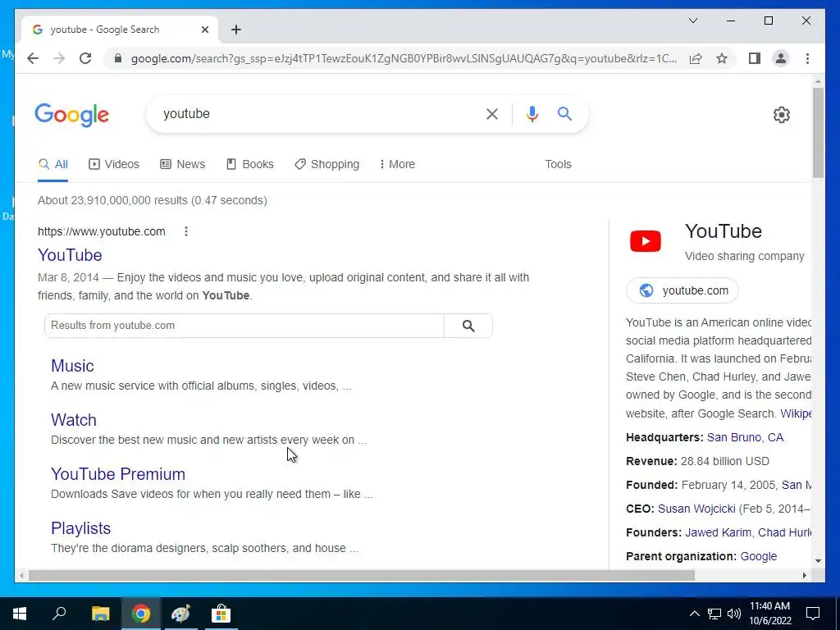
Task: Click the About 23,910,000,000 results text
Action: (x=152, y=200)
